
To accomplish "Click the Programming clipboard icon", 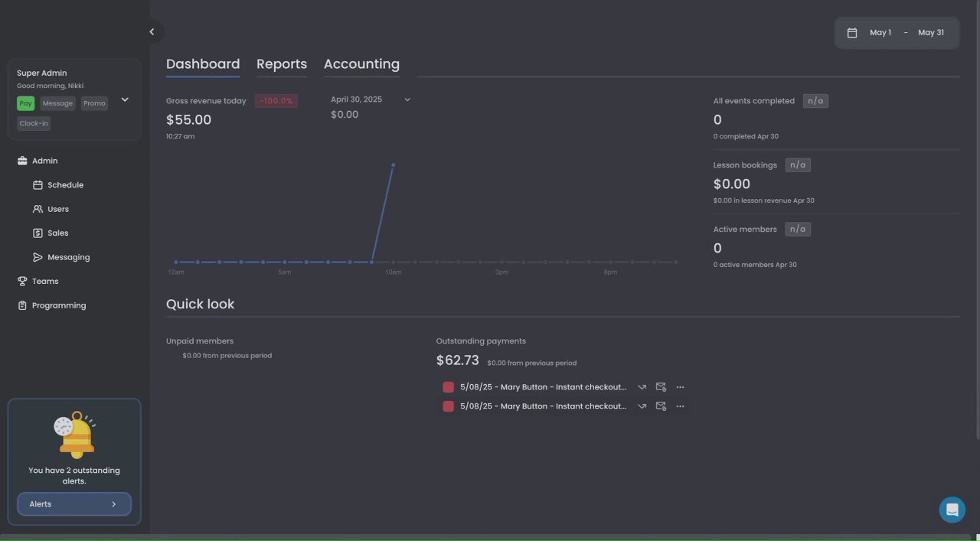I will click(x=22, y=305).
